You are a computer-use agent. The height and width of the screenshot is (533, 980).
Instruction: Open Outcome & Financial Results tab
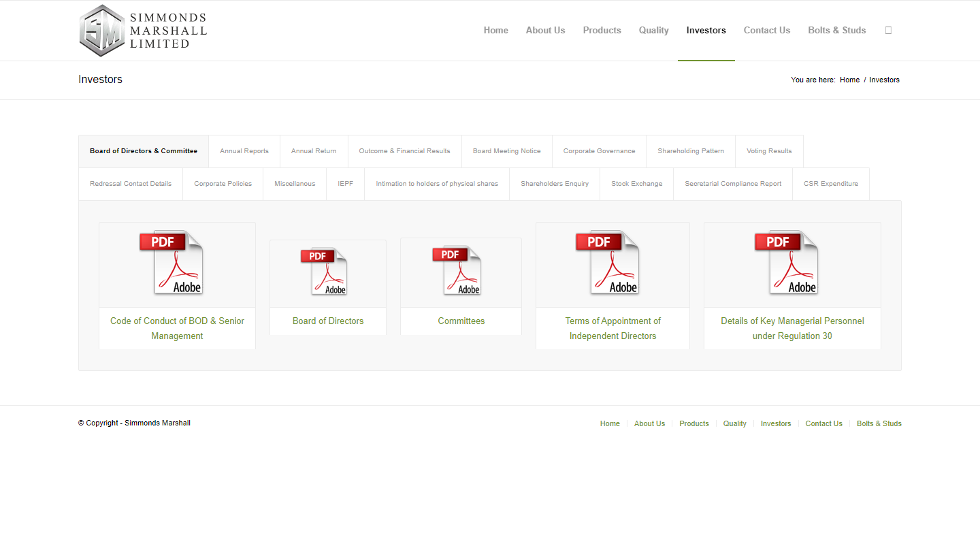click(x=405, y=151)
